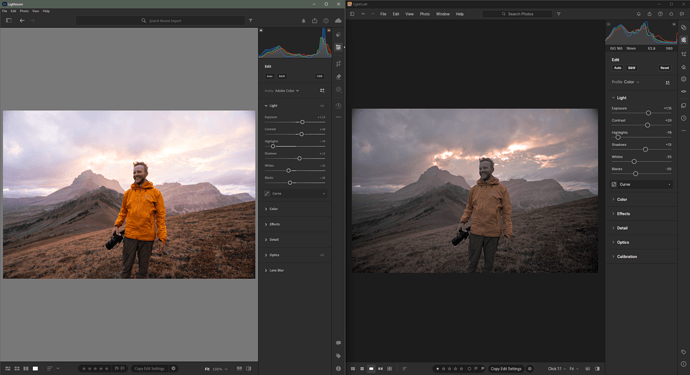Open keywords tag icon in Lightroom lower sidebar

point(338,356)
